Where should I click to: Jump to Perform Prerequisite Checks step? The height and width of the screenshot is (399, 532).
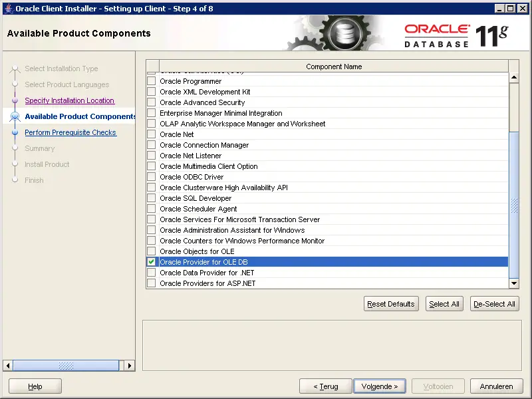coord(70,132)
